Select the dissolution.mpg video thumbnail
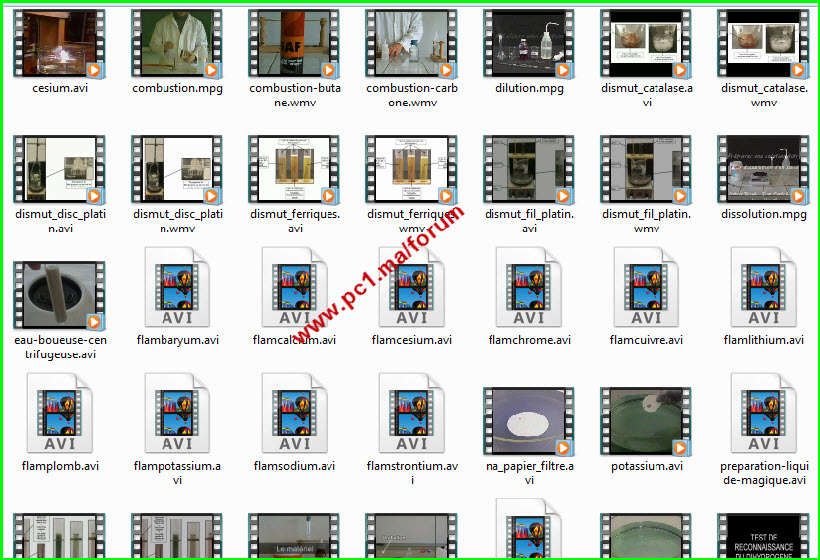 (x=763, y=169)
